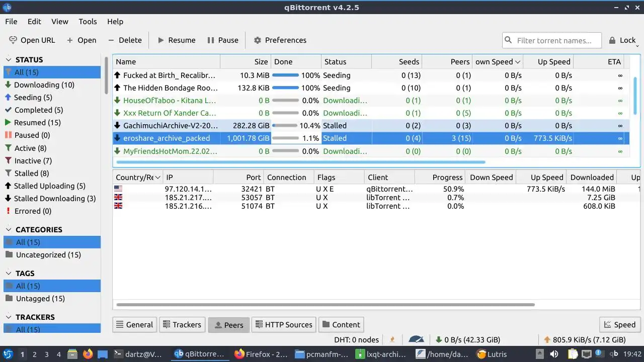Sort peers by Downloaded column header
This screenshot has width=644, height=362.
point(592,177)
